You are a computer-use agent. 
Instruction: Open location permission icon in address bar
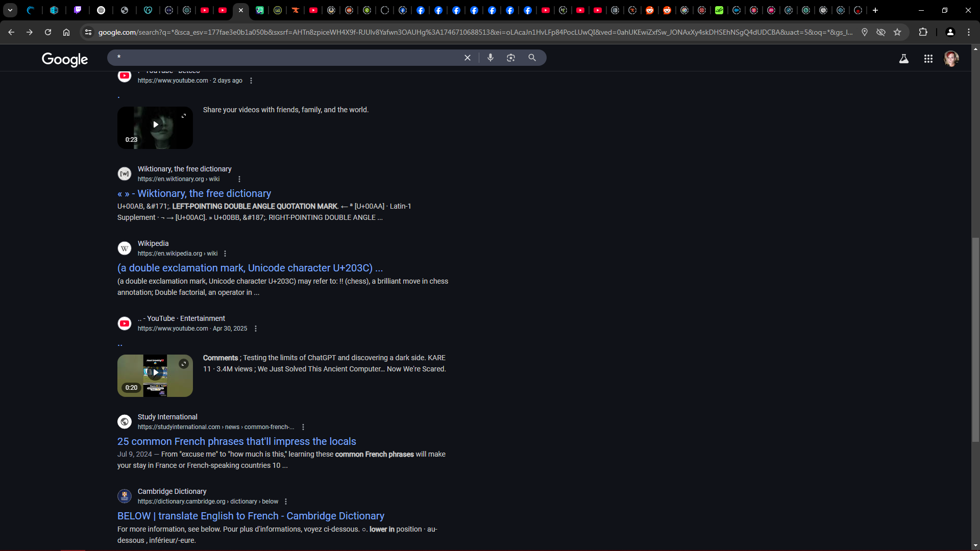pos(865,32)
